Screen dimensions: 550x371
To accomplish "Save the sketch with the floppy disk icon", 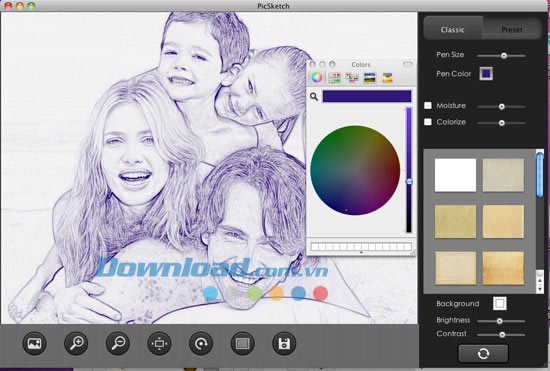I will [284, 343].
